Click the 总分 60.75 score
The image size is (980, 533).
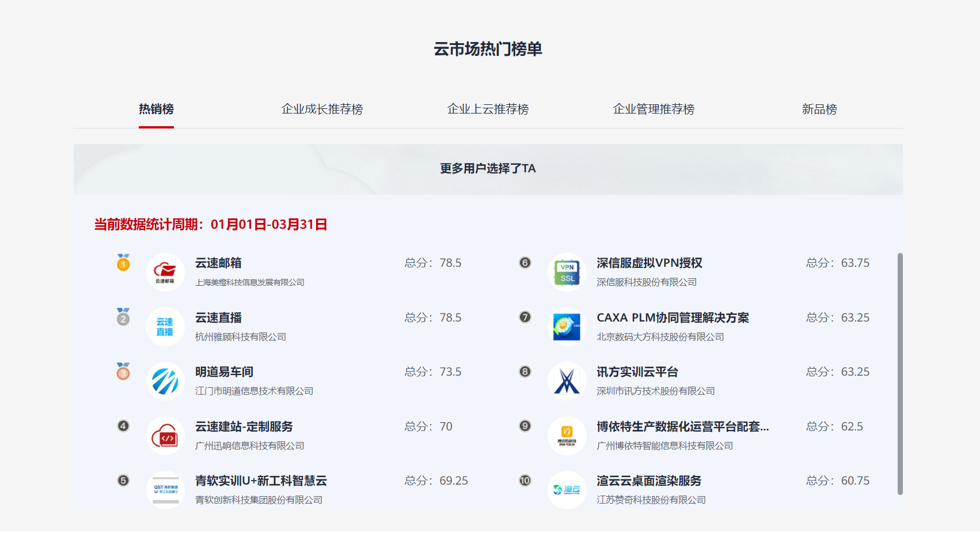(x=838, y=481)
